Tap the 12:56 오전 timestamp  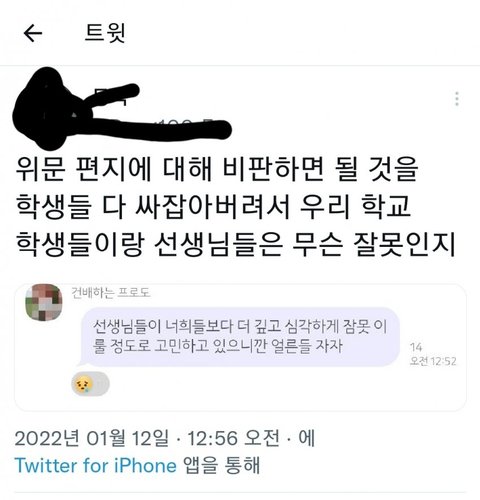click(x=233, y=438)
